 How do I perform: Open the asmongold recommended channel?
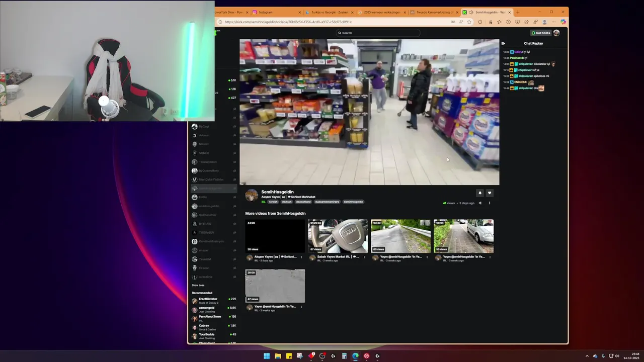[x=214, y=309]
